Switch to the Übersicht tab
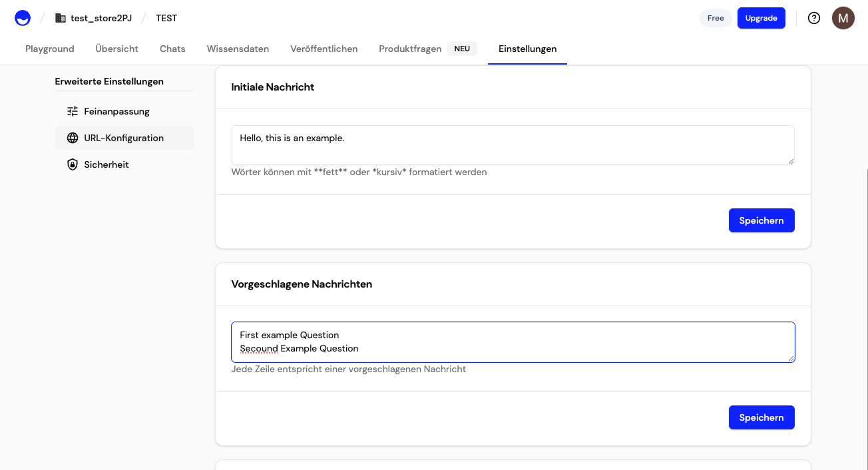 point(117,48)
